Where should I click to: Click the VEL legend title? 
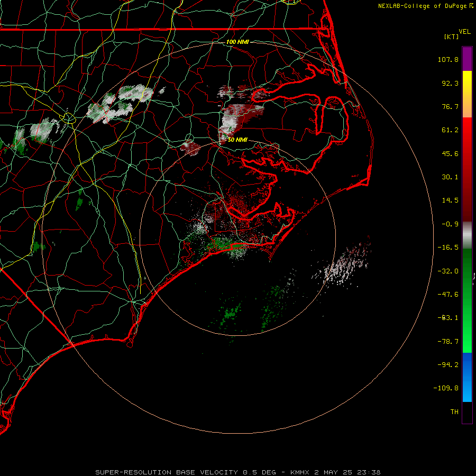[x=464, y=32]
